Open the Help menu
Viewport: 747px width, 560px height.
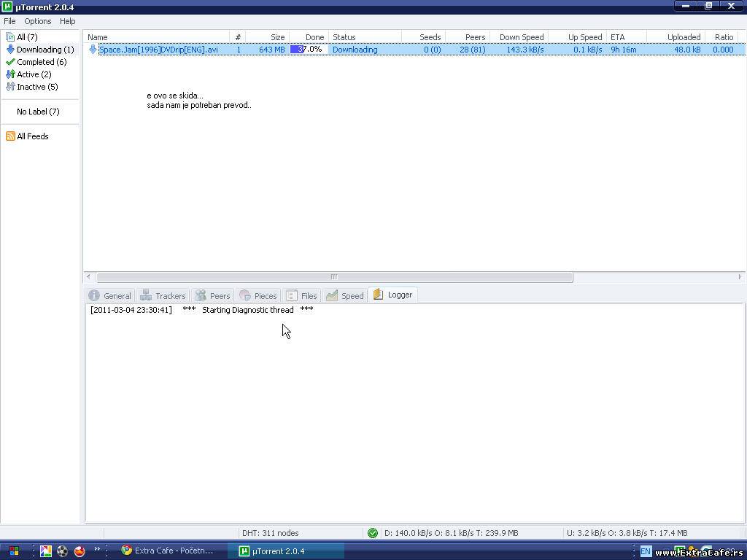point(68,21)
